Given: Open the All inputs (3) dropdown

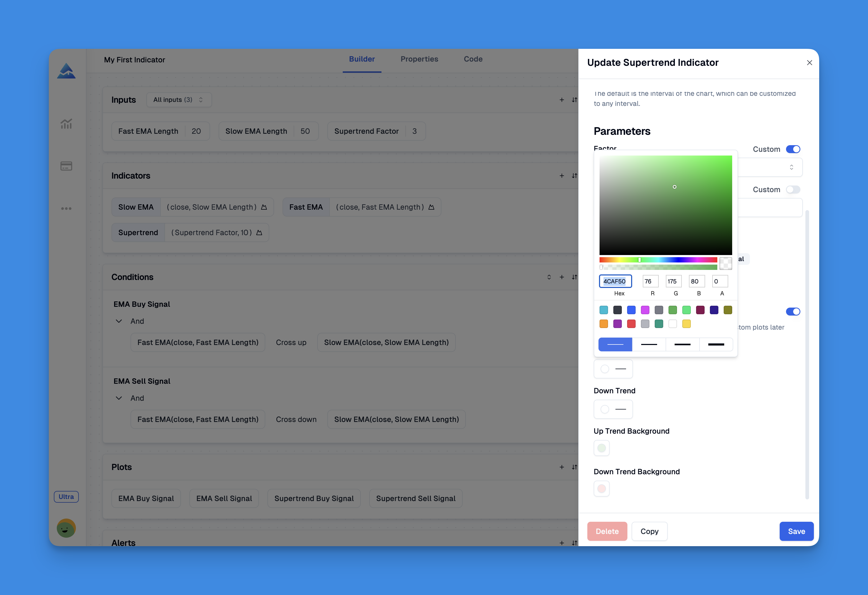Looking at the screenshot, I should point(179,100).
